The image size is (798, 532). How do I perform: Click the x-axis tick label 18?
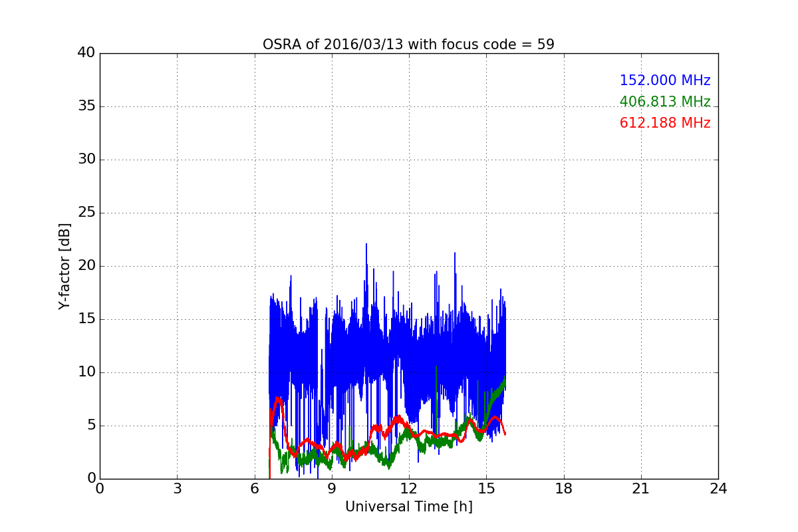564,489
